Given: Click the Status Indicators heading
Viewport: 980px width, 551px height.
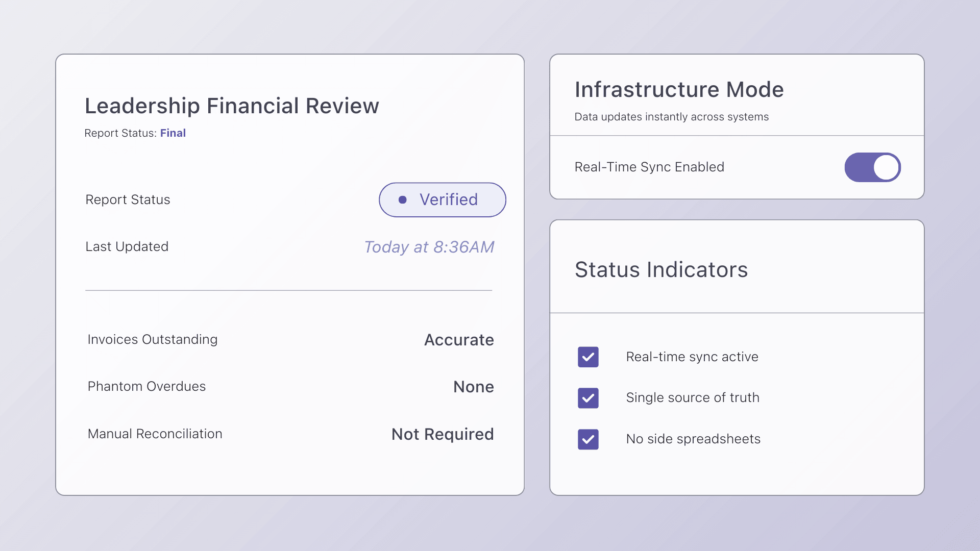Looking at the screenshot, I should [x=661, y=269].
